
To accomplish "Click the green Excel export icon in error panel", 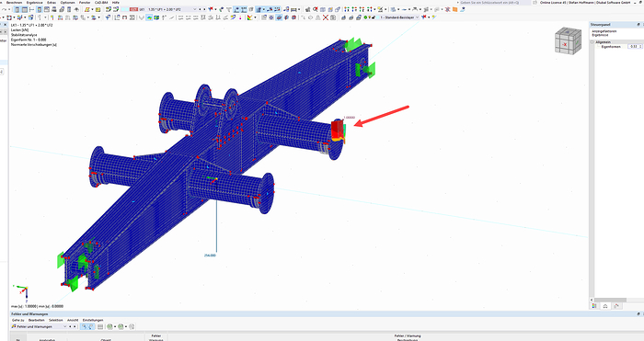I will click(109, 326).
